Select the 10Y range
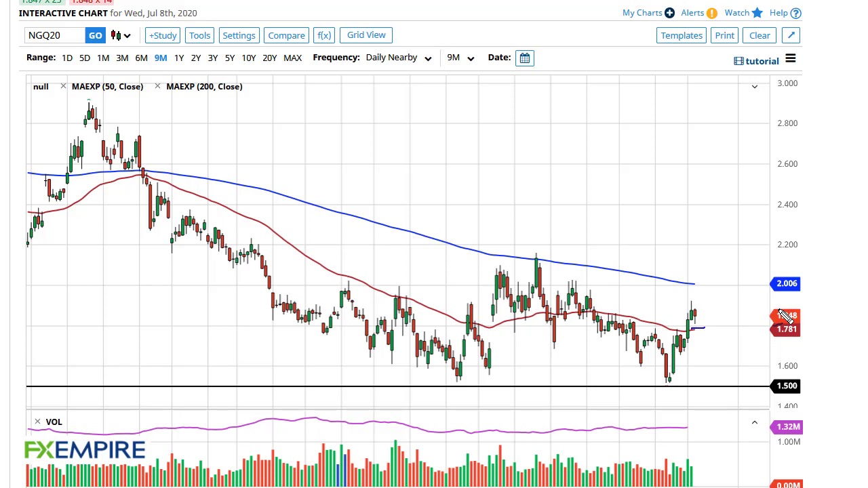Screen dimensions: 868x488 coord(249,58)
